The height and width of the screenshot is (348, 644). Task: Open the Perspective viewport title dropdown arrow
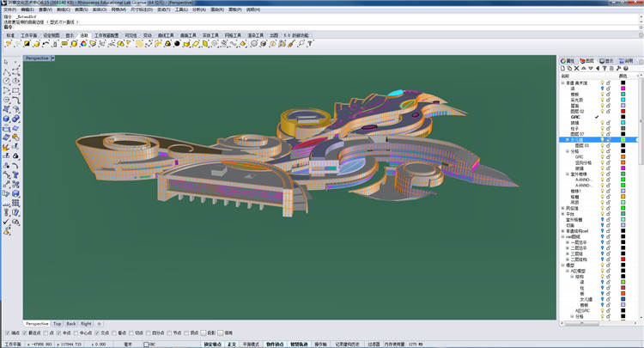[x=53, y=58]
